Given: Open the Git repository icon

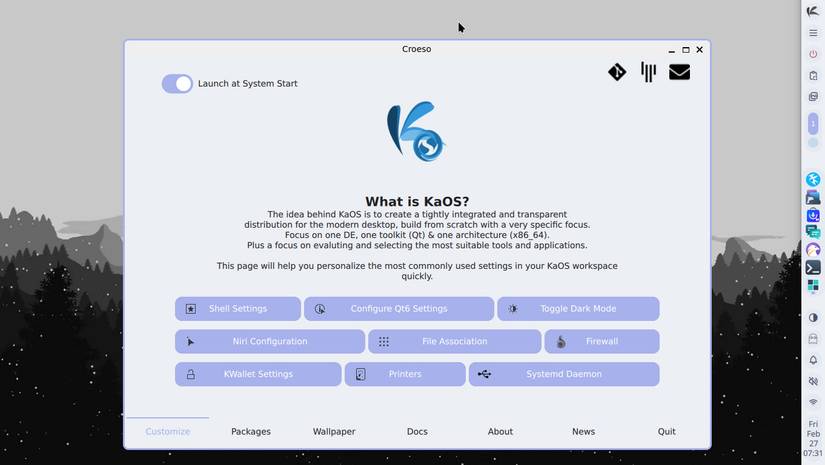Looking at the screenshot, I should click(617, 72).
